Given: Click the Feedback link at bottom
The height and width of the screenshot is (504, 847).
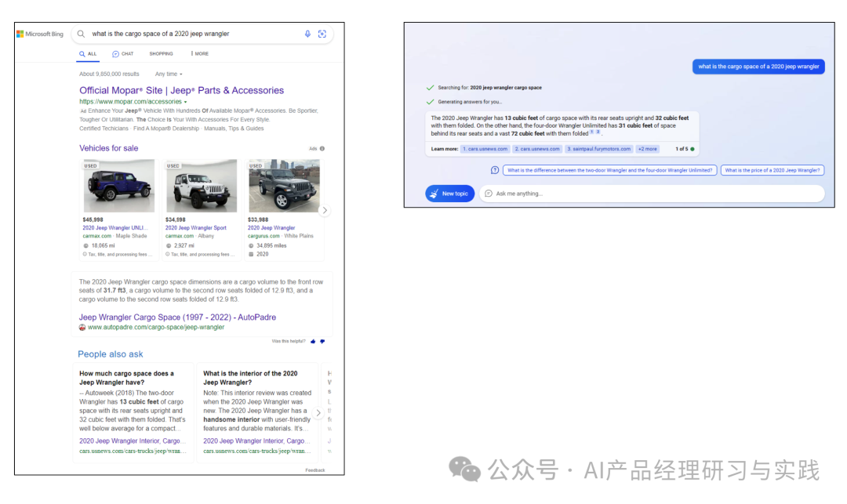Looking at the screenshot, I should 315,470.
